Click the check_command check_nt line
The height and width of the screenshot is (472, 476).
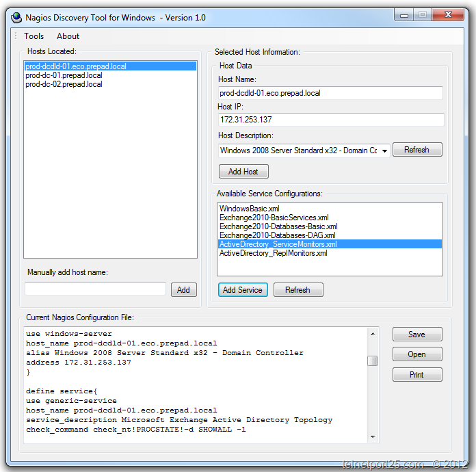[135, 430]
